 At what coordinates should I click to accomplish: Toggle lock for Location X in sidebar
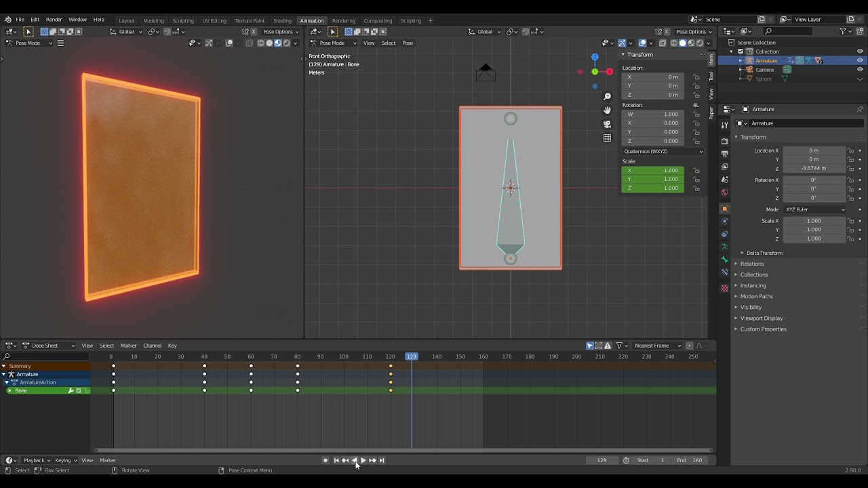[x=696, y=77]
